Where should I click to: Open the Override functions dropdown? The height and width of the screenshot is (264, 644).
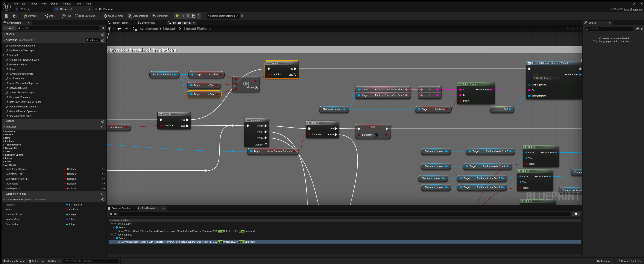click(x=92, y=40)
